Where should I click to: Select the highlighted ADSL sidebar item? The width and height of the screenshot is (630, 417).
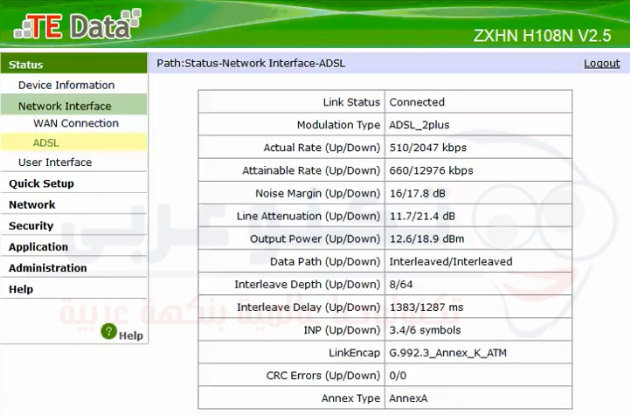pos(46,143)
